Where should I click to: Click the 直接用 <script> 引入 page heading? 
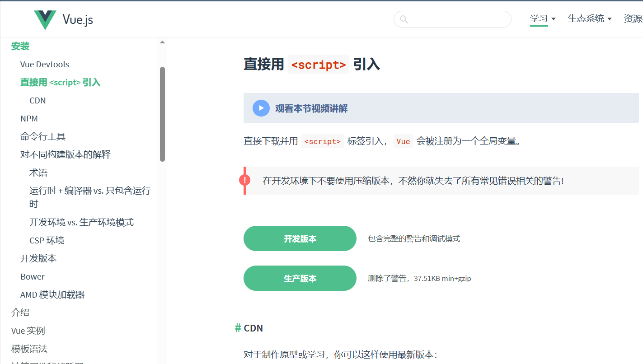312,64
